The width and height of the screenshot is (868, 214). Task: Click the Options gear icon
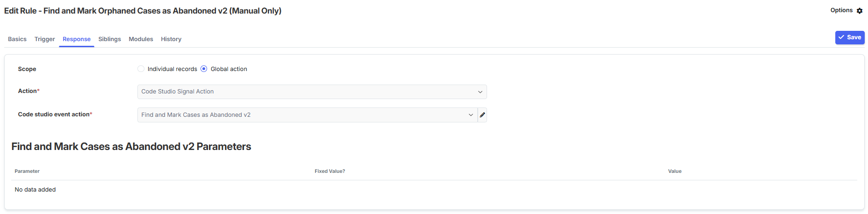pyautogui.click(x=860, y=11)
